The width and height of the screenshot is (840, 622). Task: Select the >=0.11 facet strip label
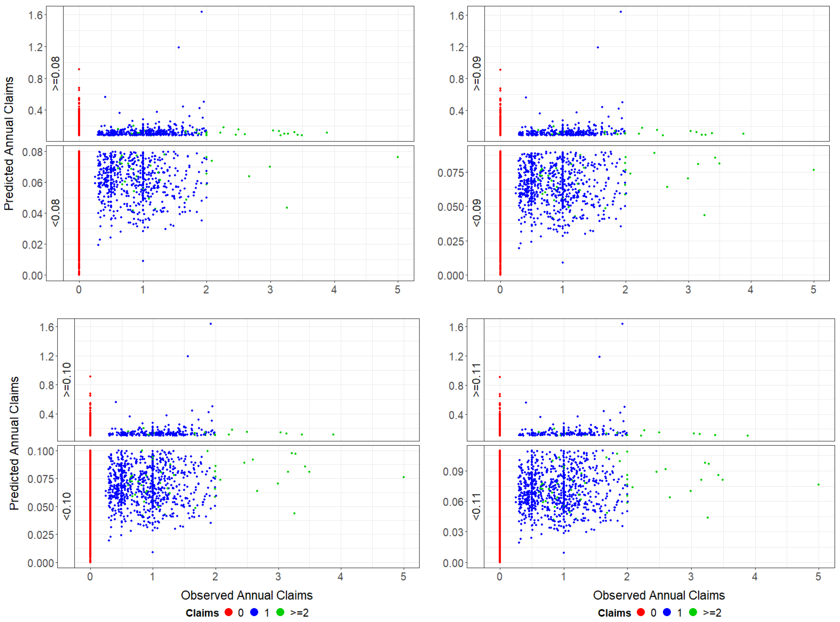pos(476,380)
